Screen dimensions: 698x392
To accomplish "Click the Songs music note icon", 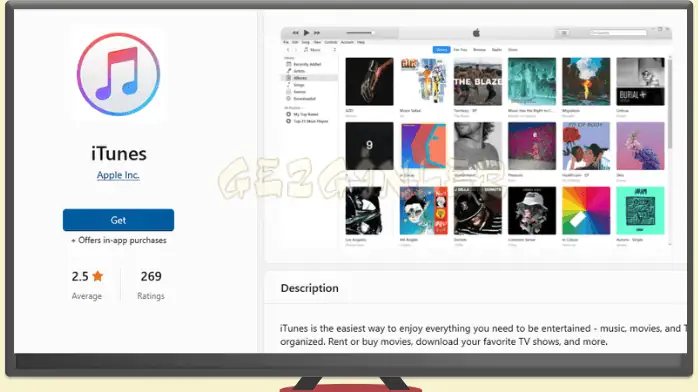I will click(x=288, y=85).
